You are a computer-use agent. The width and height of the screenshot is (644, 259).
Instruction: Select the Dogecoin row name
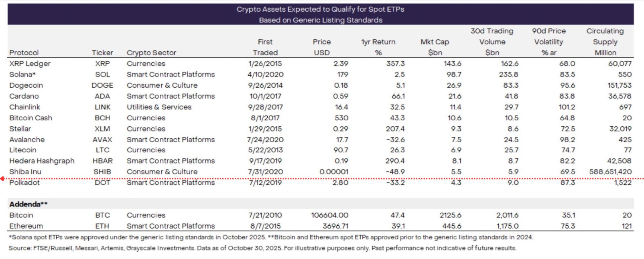pyautogui.click(x=26, y=85)
